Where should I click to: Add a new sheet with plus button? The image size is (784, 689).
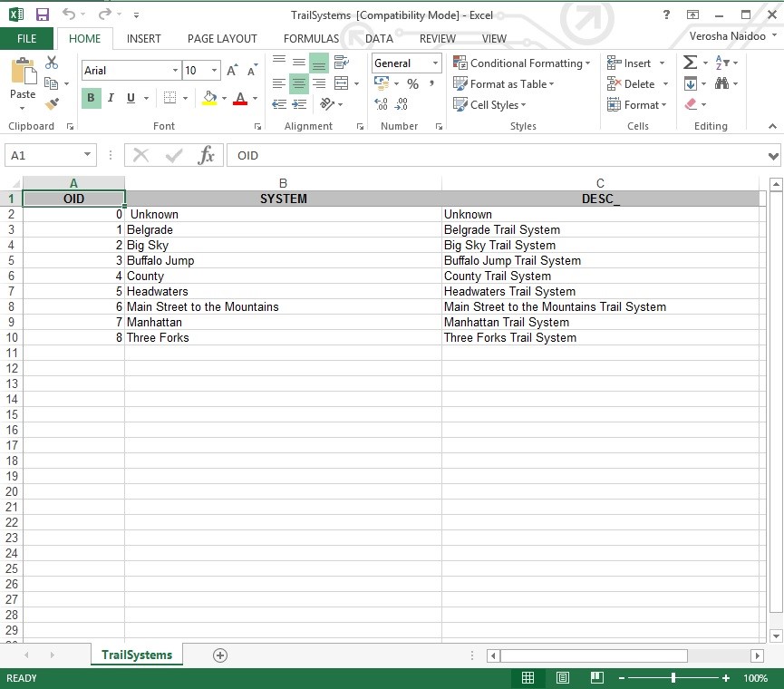click(219, 655)
